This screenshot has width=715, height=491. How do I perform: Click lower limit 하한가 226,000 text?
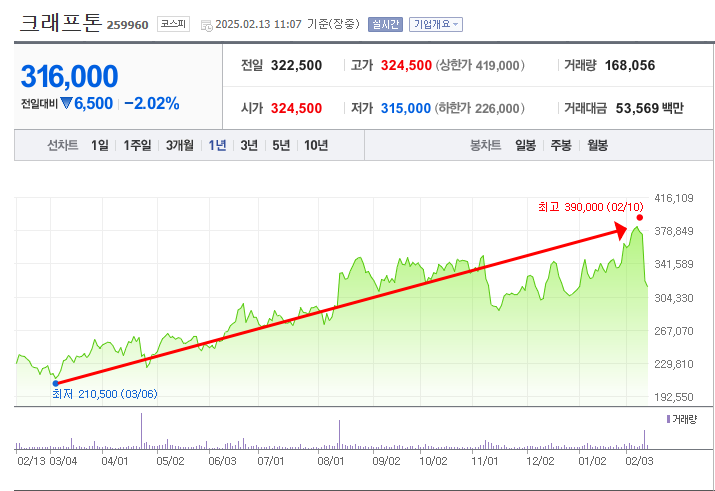point(479,109)
